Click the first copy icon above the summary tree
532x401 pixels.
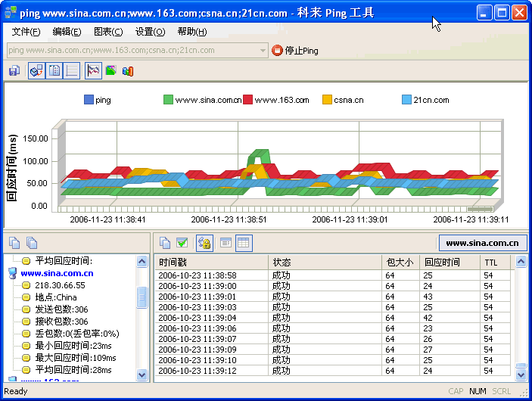(x=14, y=243)
